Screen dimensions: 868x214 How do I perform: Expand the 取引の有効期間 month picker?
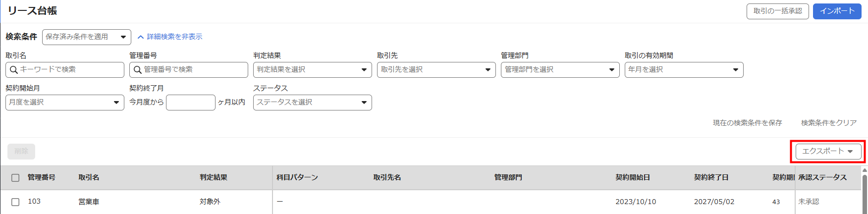click(684, 70)
